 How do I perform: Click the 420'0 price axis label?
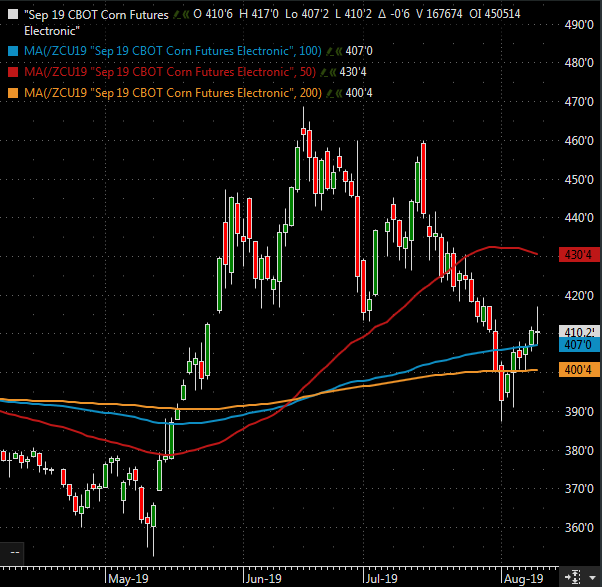pos(579,296)
